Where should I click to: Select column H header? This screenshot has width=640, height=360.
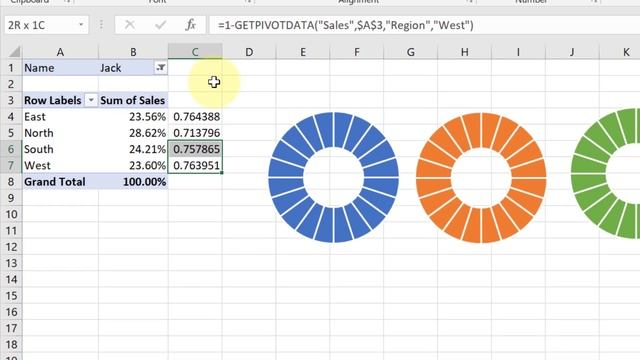click(x=464, y=52)
